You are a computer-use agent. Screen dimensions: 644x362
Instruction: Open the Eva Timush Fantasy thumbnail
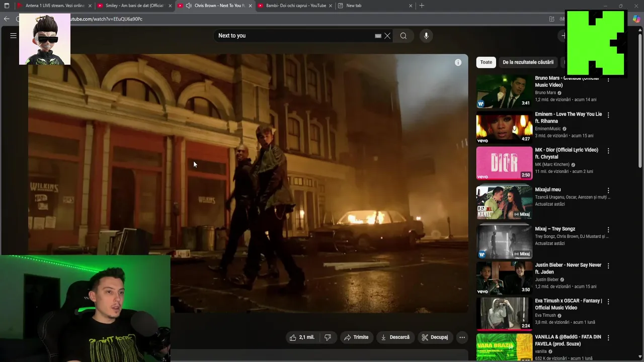click(x=504, y=314)
